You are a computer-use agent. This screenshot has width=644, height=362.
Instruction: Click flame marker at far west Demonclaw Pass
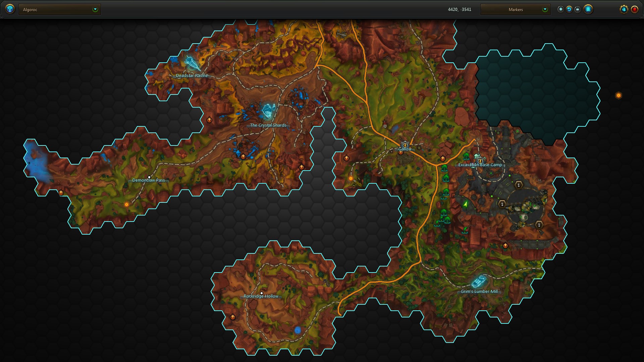61,193
